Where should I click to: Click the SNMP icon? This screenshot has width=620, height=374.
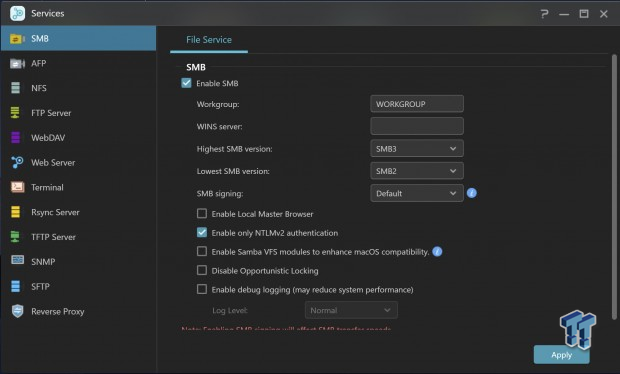17,260
